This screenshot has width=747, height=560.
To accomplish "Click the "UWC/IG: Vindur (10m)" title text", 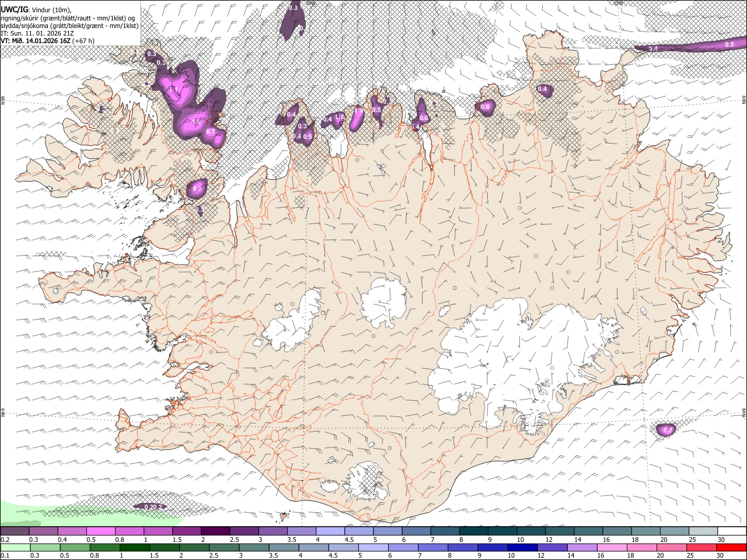I will tap(36, 9).
